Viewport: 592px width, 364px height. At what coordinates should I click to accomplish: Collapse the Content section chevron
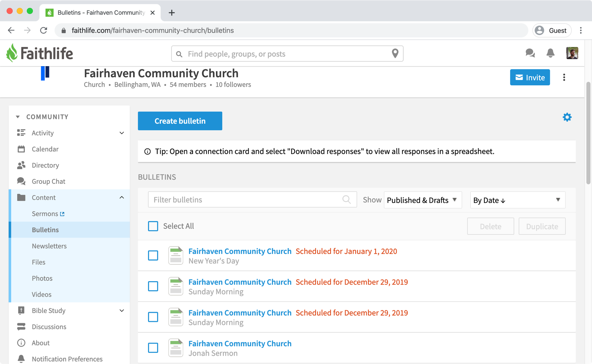click(x=122, y=197)
